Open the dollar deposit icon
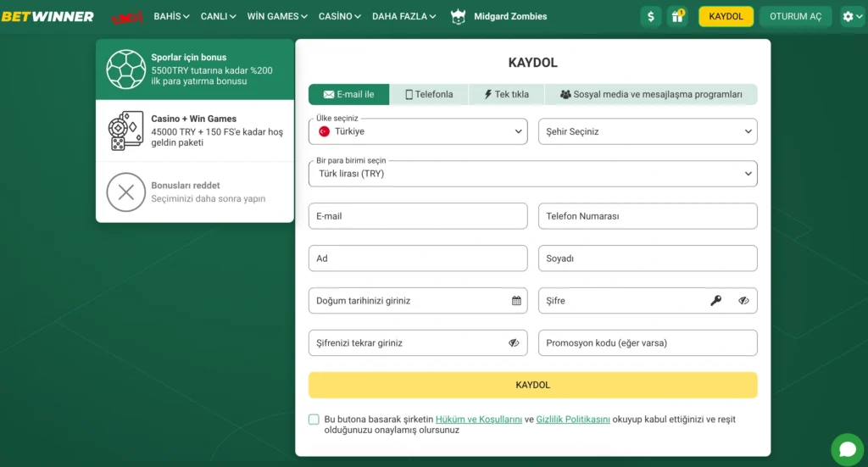868x467 pixels. [x=650, y=16]
